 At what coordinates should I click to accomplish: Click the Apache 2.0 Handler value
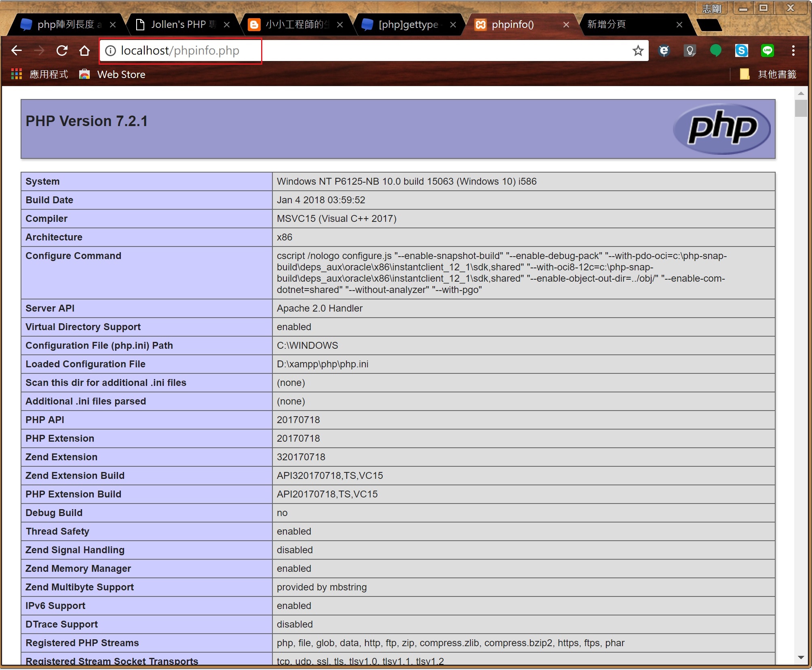coord(320,308)
